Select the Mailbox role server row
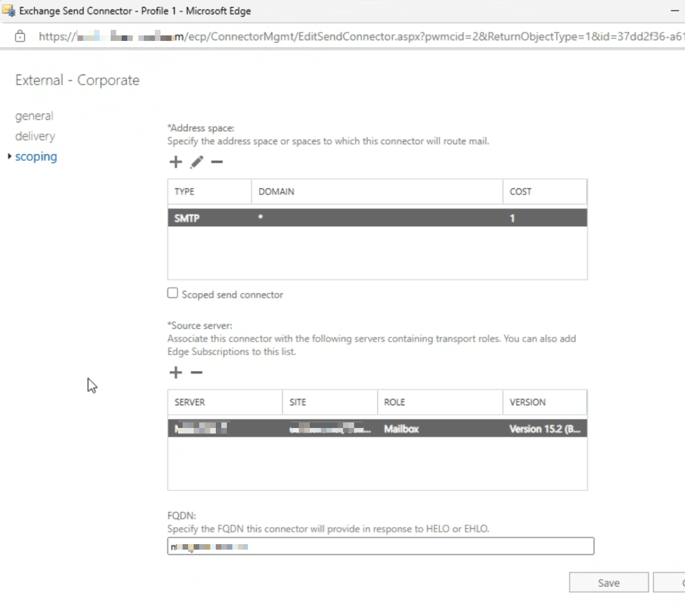This screenshot has width=685, height=616. pyautogui.click(x=377, y=429)
